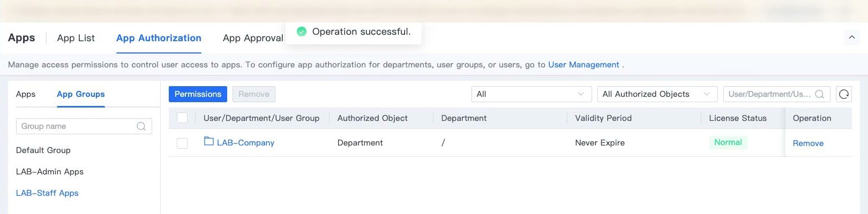The width and height of the screenshot is (868, 214).
Task: Switch to the App List tab
Action: click(x=76, y=38)
